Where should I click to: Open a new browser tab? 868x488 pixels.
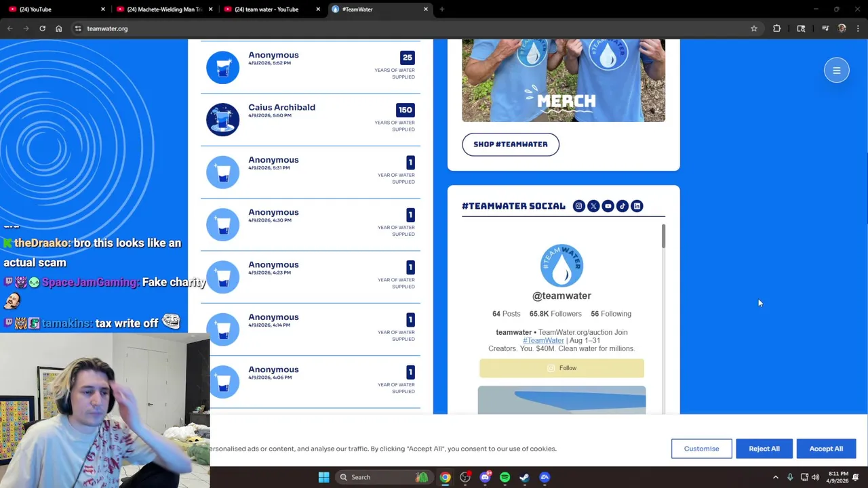[441, 9]
